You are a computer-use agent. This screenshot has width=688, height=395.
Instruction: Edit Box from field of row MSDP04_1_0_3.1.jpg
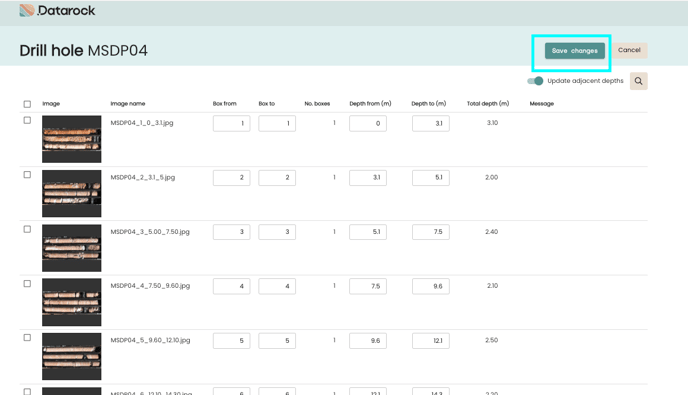click(x=232, y=123)
